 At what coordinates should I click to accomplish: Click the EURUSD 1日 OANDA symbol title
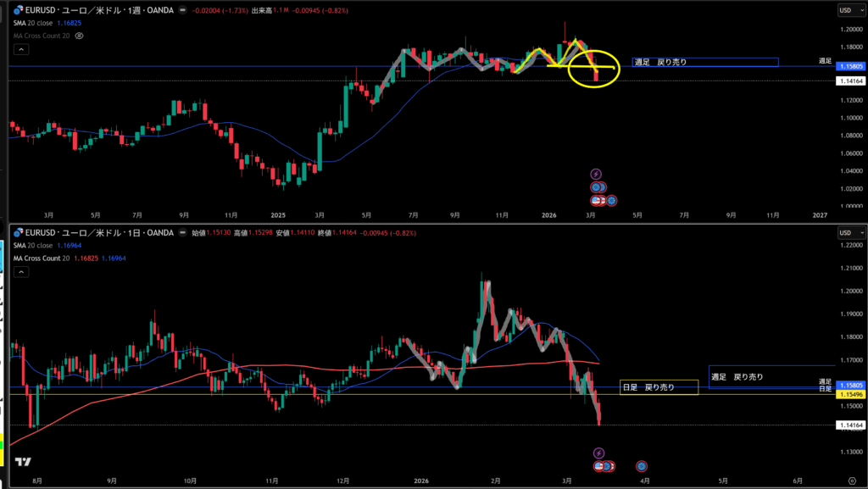[102, 232]
